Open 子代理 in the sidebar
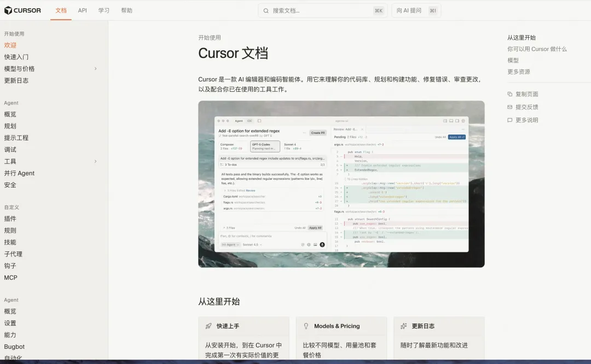Image resolution: width=591 pixels, height=364 pixels. (13, 254)
